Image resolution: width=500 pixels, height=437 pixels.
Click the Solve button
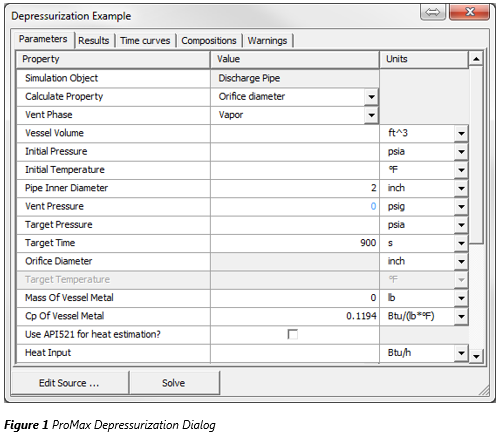tap(174, 383)
